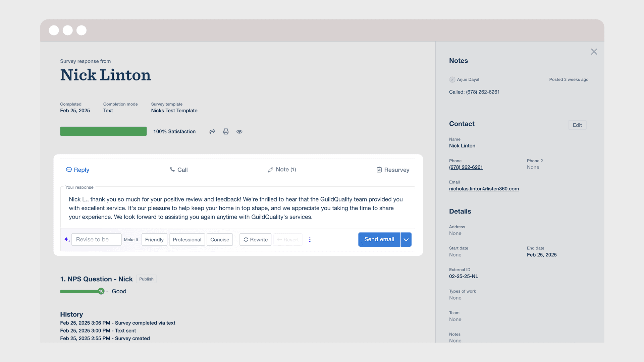Click the Text sent history entry
Image resolution: width=644 pixels, height=362 pixels.
pyautogui.click(x=98, y=330)
